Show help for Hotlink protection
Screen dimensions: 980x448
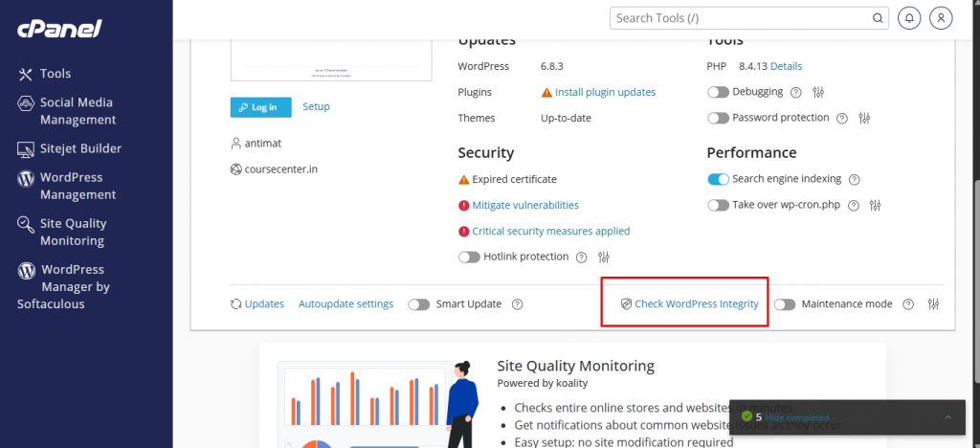tap(581, 258)
